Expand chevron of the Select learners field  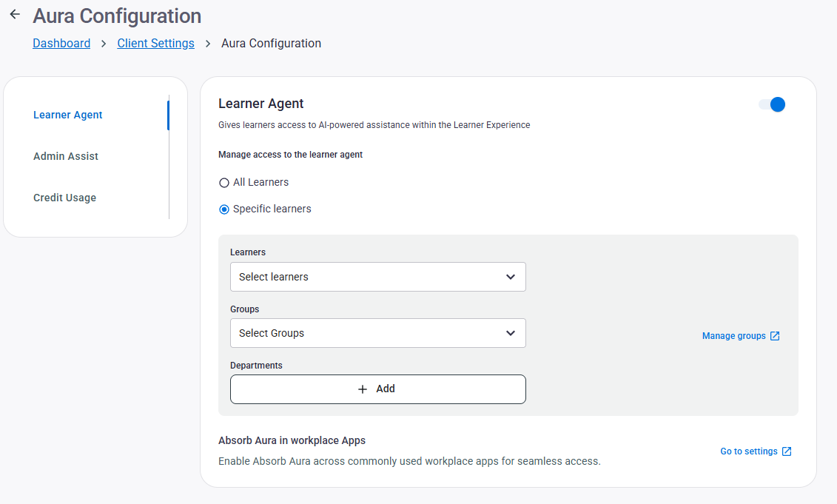pos(511,277)
